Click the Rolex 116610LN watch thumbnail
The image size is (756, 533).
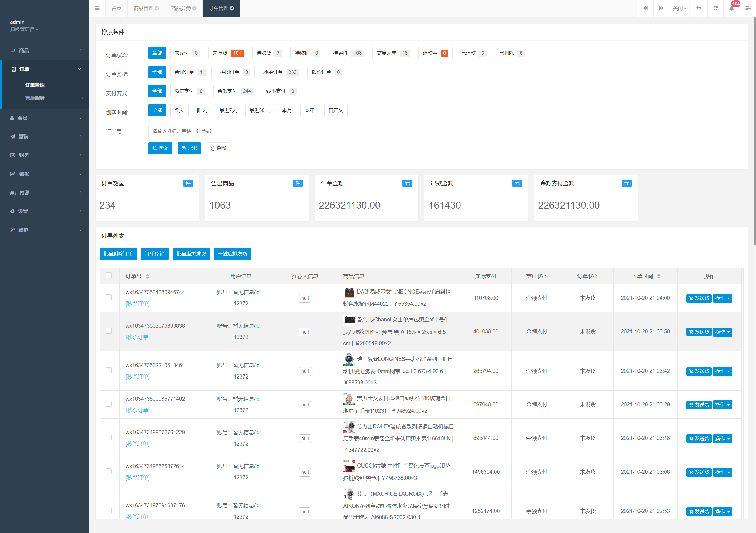pos(349,427)
